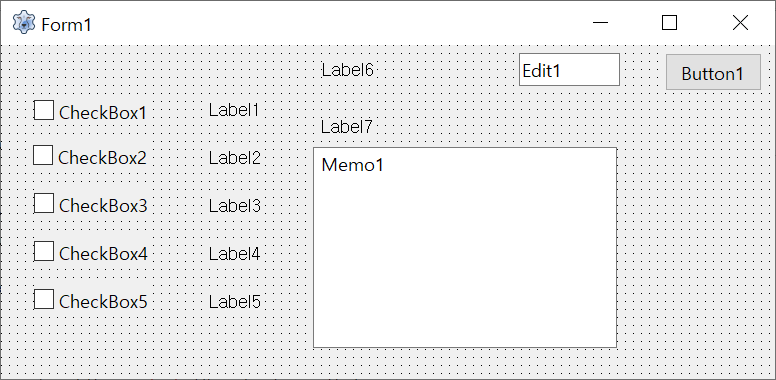Viewport: 776px width, 380px height.
Task: Select Label5 next to CheckBox5
Action: click(x=235, y=302)
